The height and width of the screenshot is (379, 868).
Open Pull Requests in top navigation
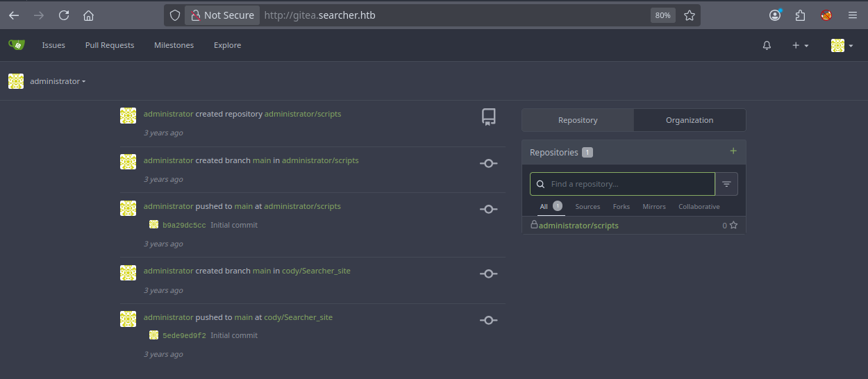click(x=110, y=45)
